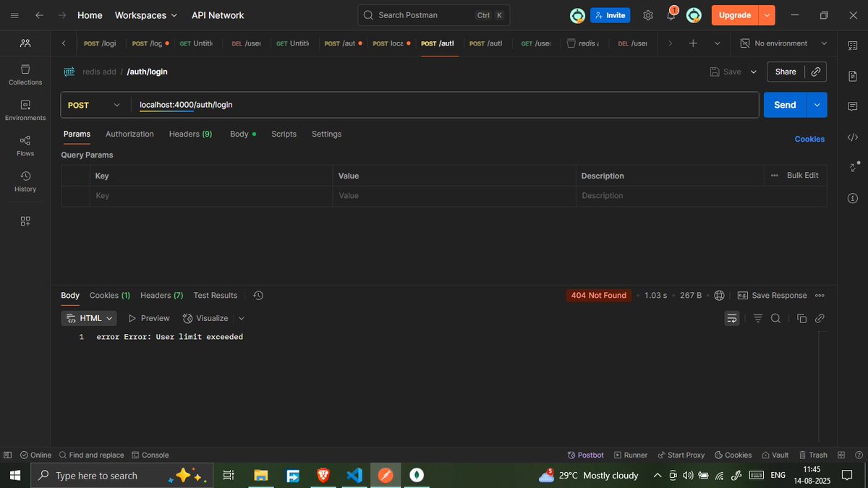
Task: Open Visual Studio Code from taskbar
Action: pos(354,476)
